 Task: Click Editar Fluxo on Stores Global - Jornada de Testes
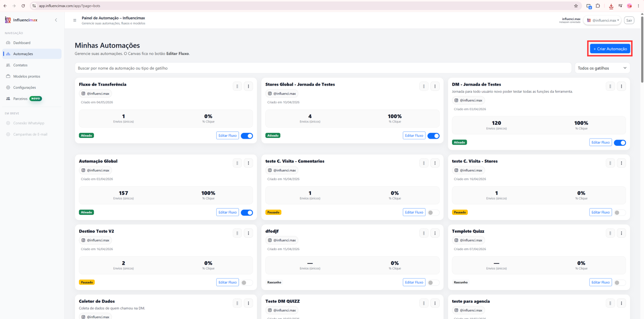click(x=414, y=136)
